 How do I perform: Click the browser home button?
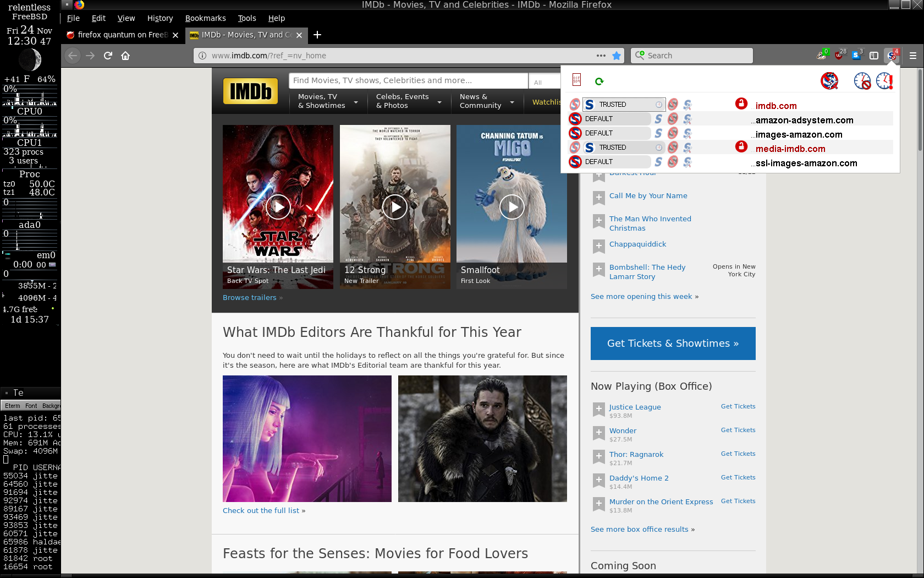tap(125, 56)
